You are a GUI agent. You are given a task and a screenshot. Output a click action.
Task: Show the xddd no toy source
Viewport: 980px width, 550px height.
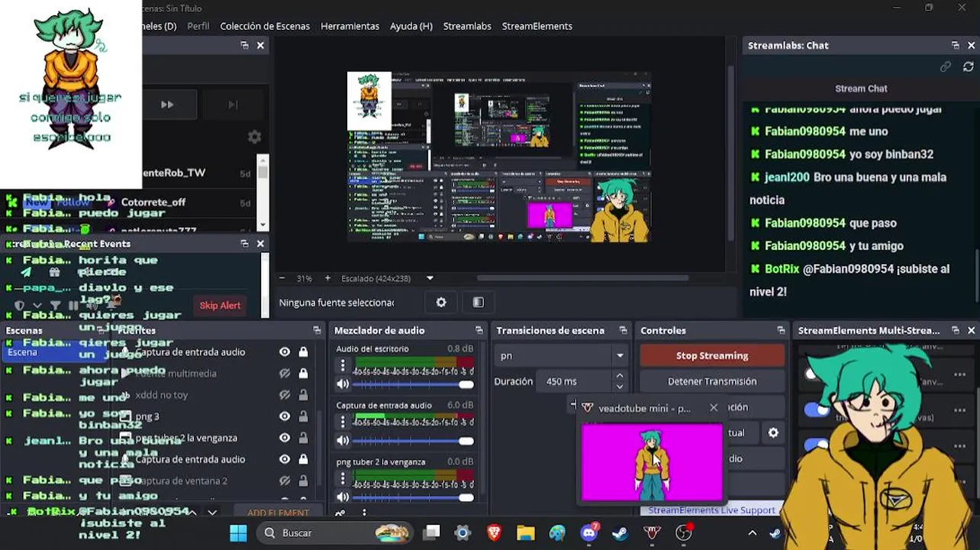tap(285, 395)
